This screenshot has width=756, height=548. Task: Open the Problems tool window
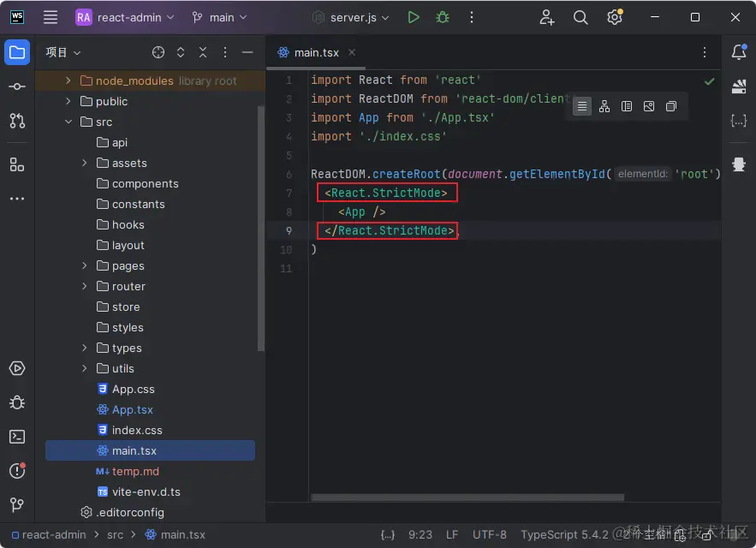(x=17, y=470)
